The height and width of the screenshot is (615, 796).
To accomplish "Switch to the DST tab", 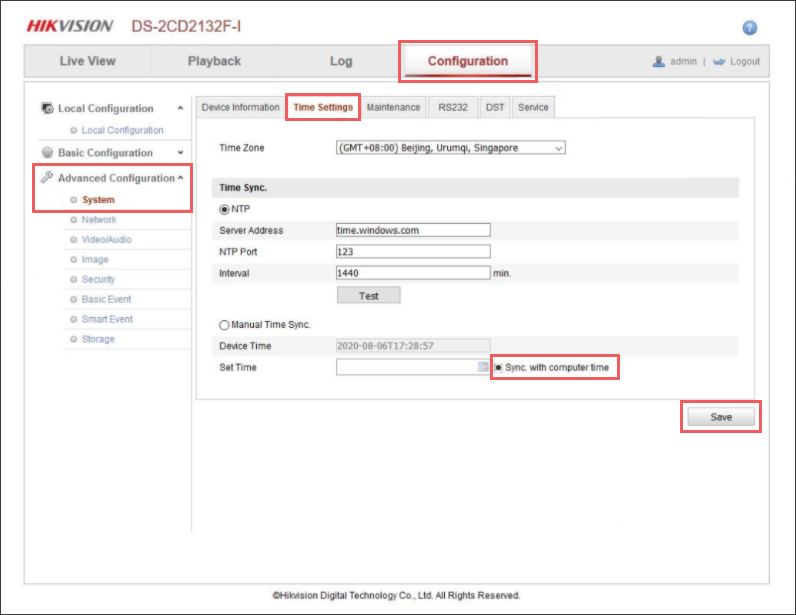I will pyautogui.click(x=495, y=107).
